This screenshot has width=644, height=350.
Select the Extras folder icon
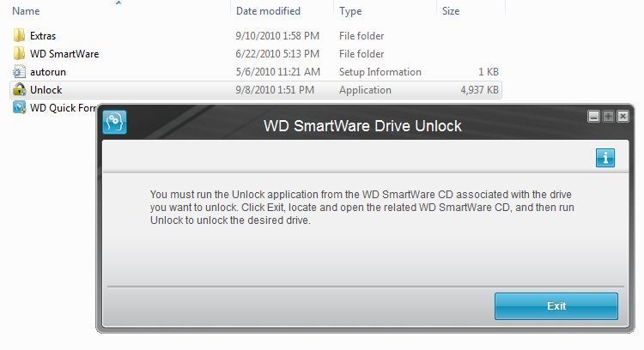[20, 36]
